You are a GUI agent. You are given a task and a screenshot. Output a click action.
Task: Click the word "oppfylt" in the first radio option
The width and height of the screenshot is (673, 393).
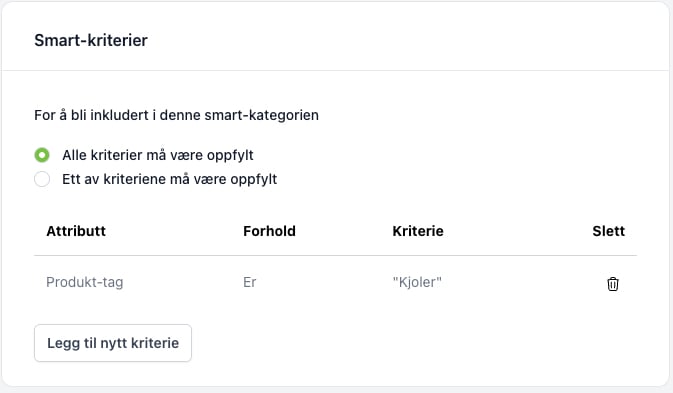click(x=230, y=155)
